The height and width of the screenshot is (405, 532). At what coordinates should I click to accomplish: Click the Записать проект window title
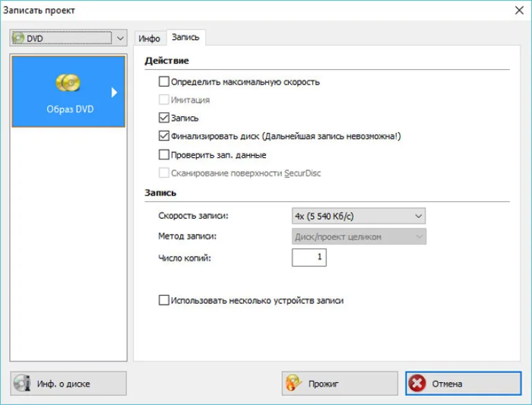[39, 10]
